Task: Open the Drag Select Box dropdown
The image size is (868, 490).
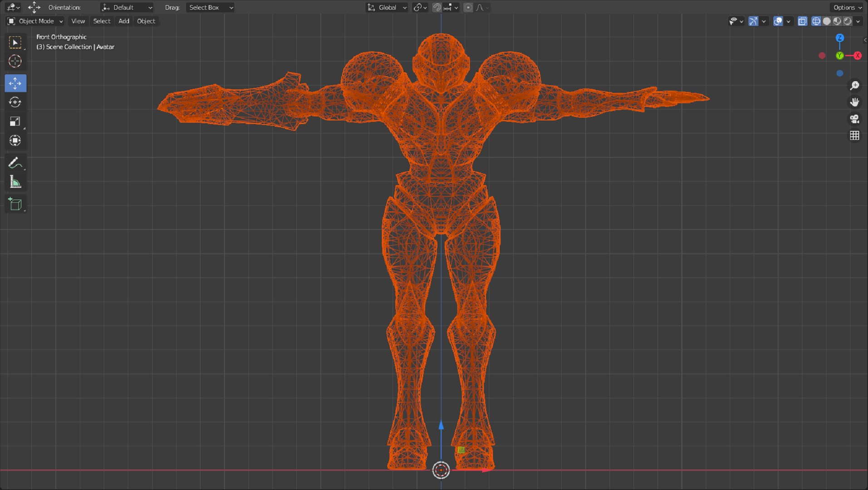Action: pyautogui.click(x=211, y=7)
